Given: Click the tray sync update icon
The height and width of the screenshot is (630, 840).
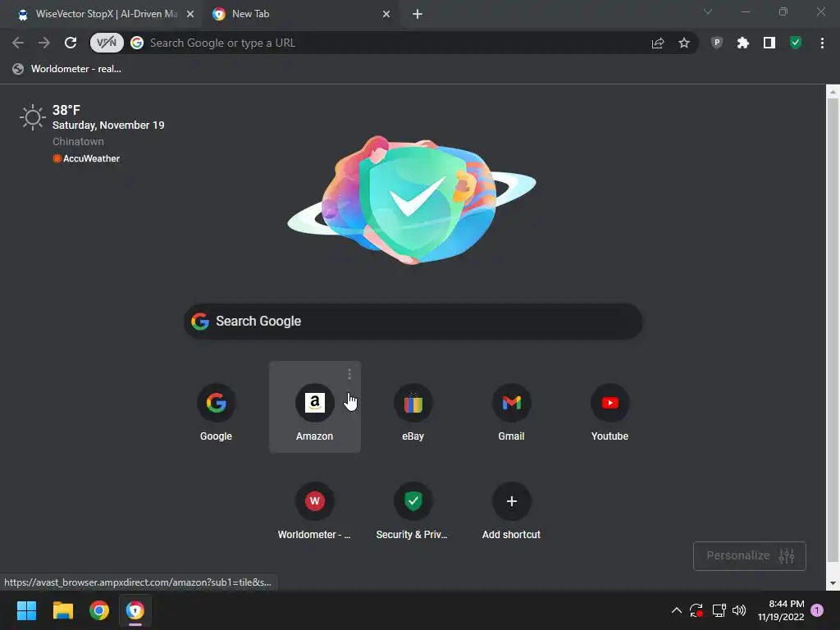Looking at the screenshot, I should [x=696, y=610].
